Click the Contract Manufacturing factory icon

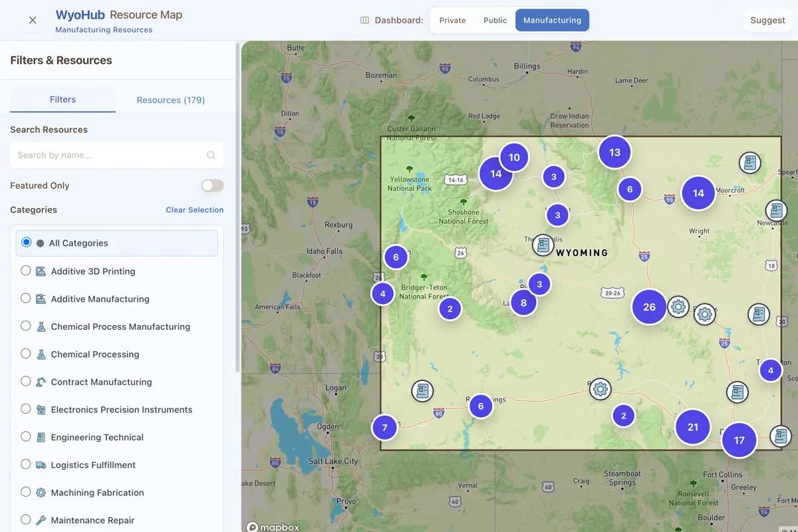(40, 382)
